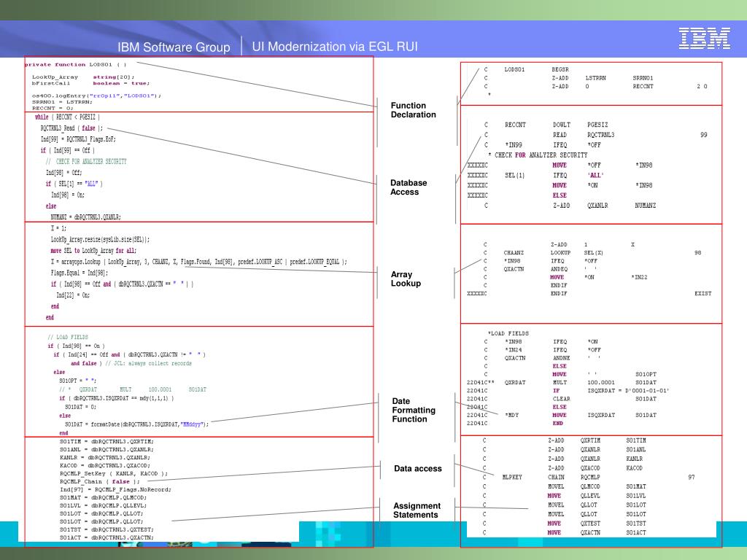Click the 'LookUp_Array string[20];' declaration
The width and height of the screenshot is (747, 560).
(83, 77)
